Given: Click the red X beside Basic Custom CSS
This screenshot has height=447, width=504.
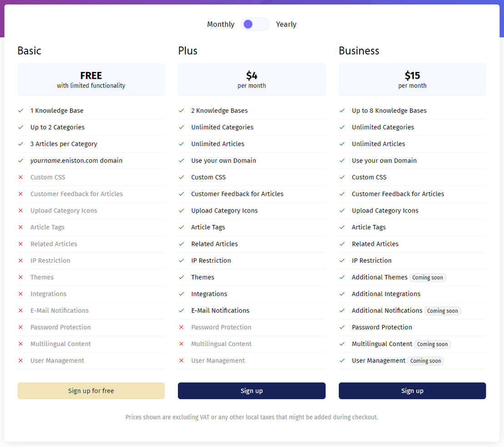Looking at the screenshot, I should [x=21, y=177].
